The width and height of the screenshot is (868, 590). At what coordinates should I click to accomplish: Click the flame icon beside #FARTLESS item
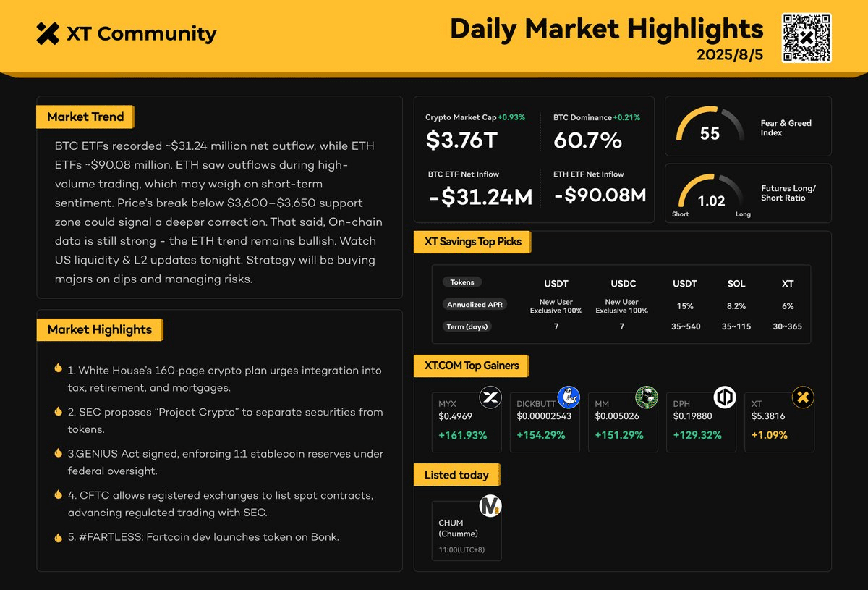(58, 536)
